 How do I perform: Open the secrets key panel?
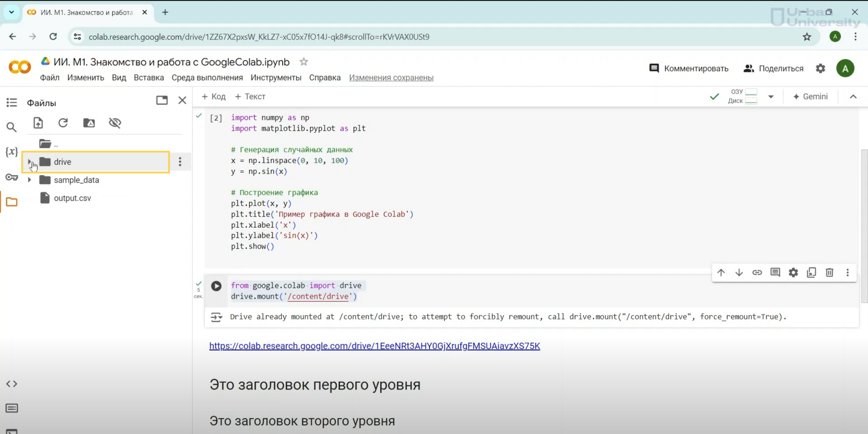[x=11, y=177]
